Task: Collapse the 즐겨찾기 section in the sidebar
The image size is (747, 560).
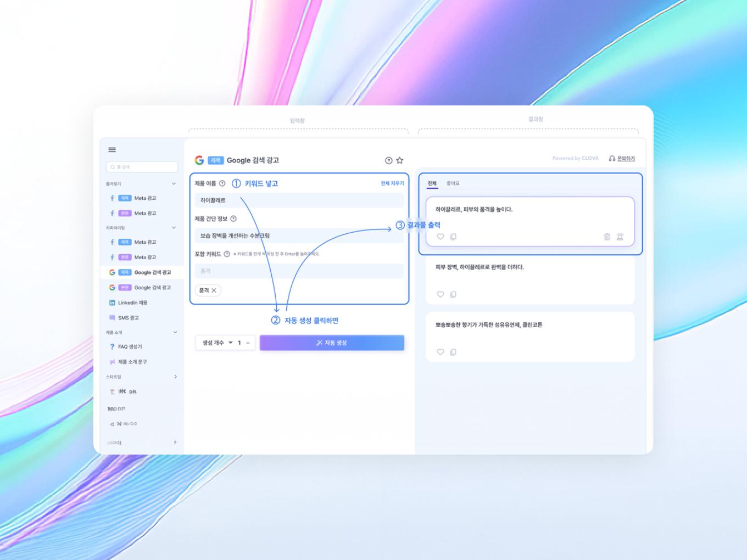Action: (175, 183)
